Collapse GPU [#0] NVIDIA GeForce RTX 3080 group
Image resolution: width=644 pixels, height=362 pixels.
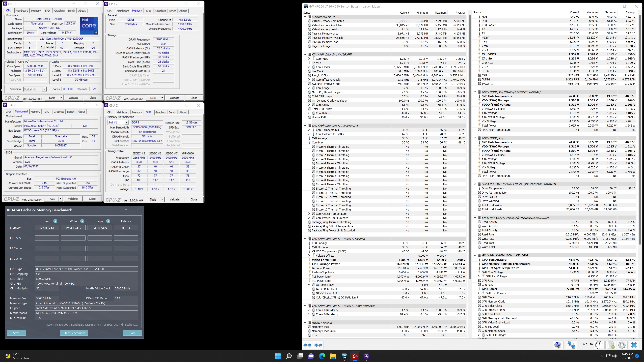point(475,255)
